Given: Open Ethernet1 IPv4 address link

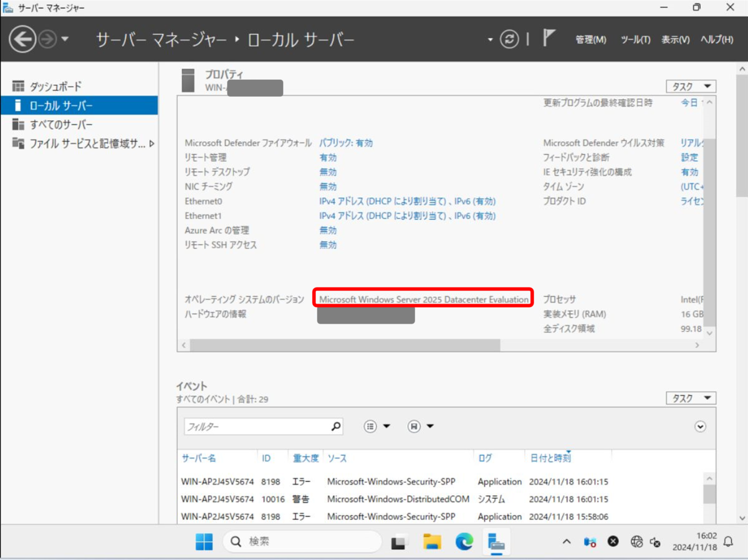Looking at the screenshot, I should [407, 216].
